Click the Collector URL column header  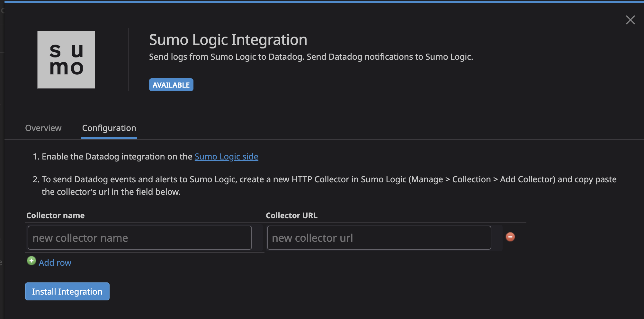click(291, 216)
